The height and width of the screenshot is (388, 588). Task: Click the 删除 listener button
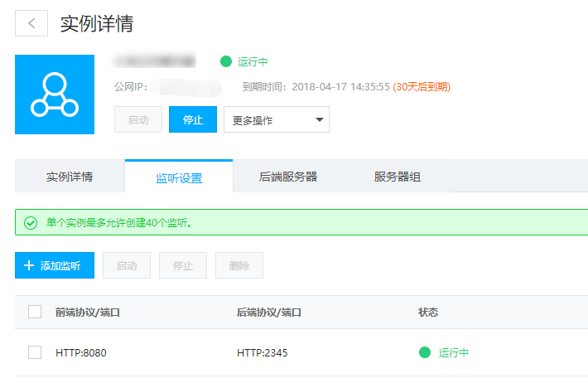pos(239,266)
